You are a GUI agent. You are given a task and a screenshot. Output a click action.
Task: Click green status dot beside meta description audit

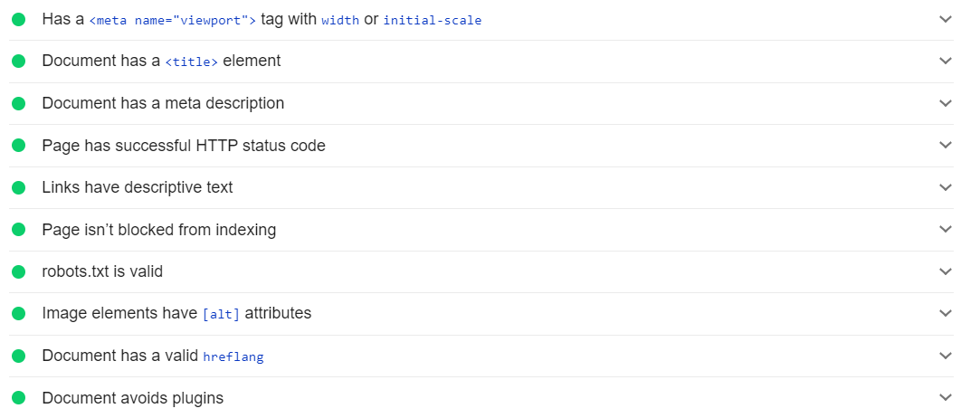click(x=18, y=103)
